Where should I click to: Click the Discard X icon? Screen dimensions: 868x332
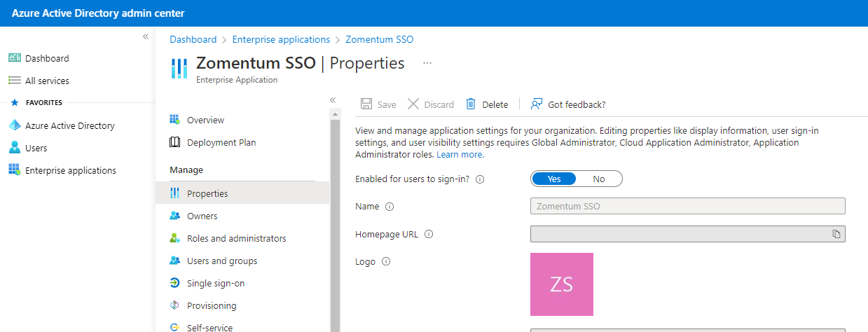[413, 104]
